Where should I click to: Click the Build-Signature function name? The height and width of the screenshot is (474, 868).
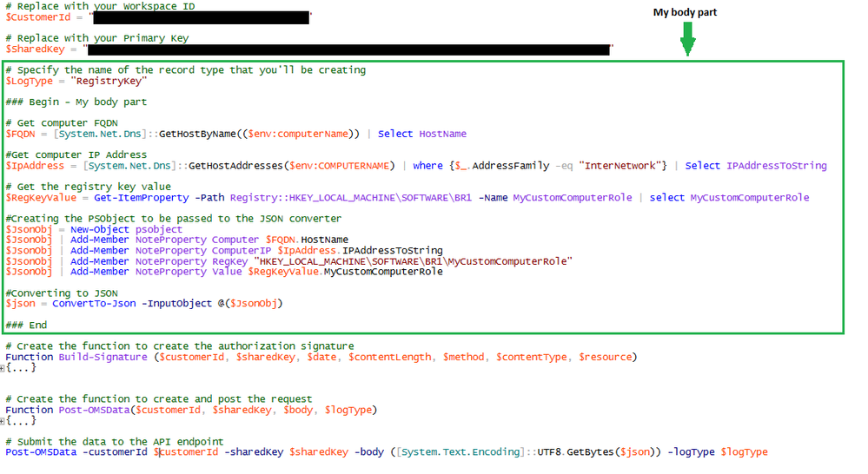[103, 358]
